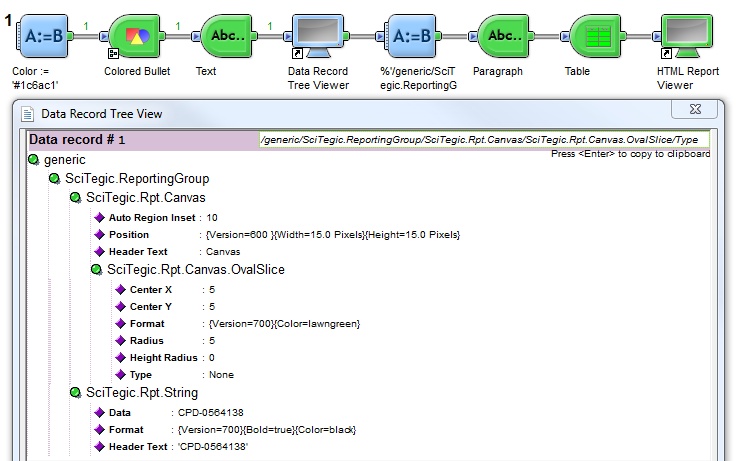
Task: Click the value None for Type
Action: (x=222, y=375)
